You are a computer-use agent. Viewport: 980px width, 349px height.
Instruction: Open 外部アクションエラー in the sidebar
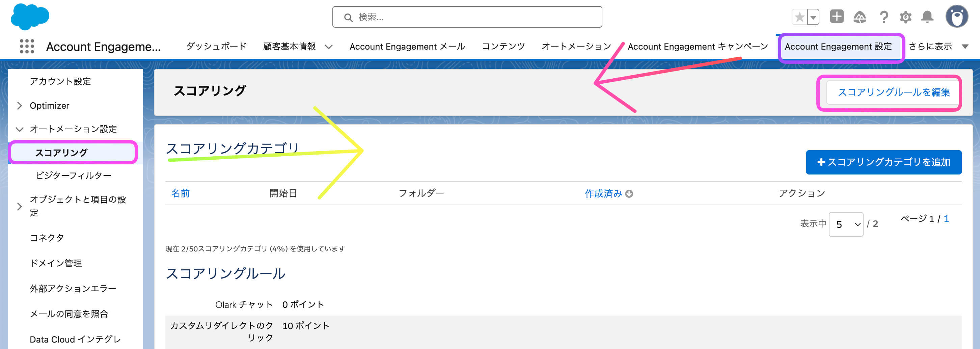coord(73,289)
